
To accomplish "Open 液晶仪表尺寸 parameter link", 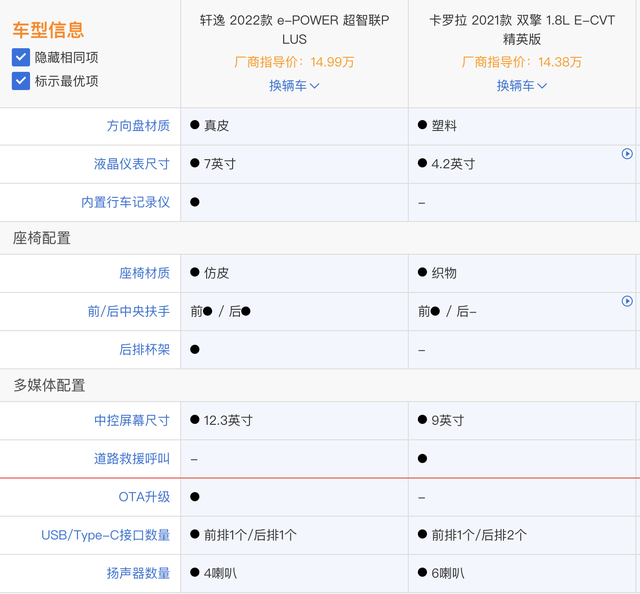I will pyautogui.click(x=132, y=164).
